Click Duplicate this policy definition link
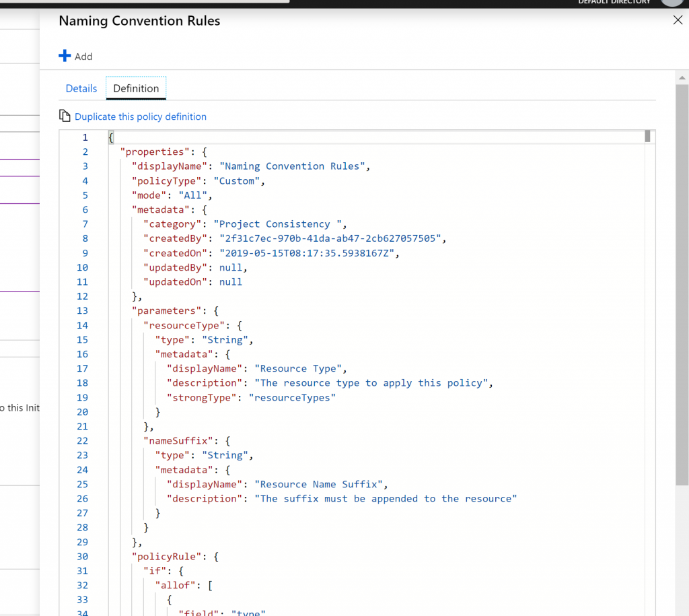Screen dimensions: 689x616 (141, 116)
